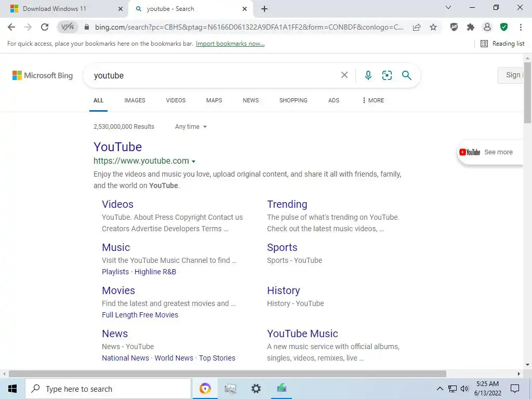Go to the Microsoft Bing home logo
The height and width of the screenshot is (399, 532).
[x=43, y=75]
